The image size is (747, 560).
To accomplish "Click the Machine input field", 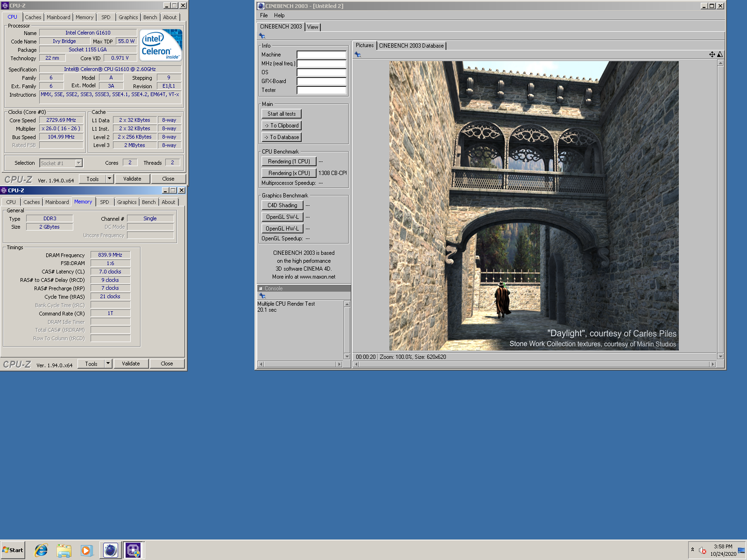I will [322, 55].
